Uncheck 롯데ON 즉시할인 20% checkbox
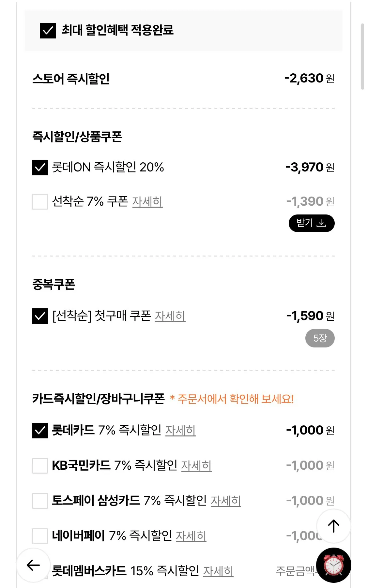 40,168
